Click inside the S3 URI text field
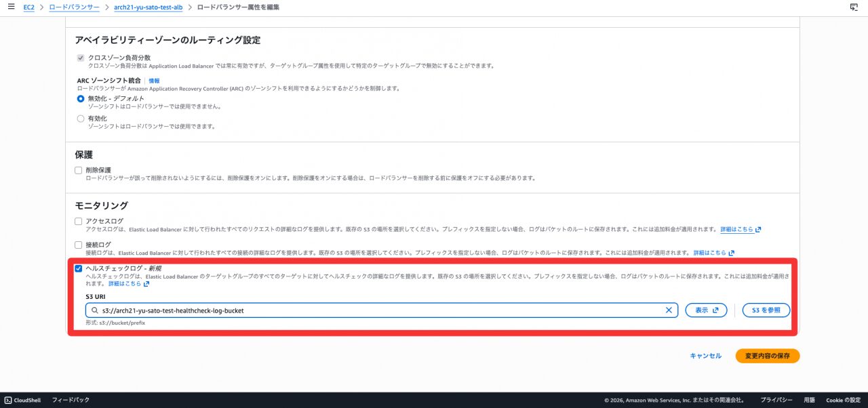This screenshot has height=408, width=868. coord(380,310)
